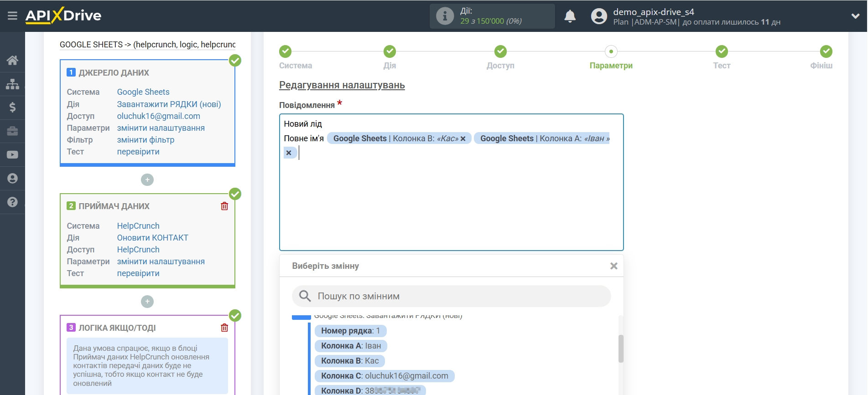
Task: Add block after data receiver
Action: click(147, 302)
